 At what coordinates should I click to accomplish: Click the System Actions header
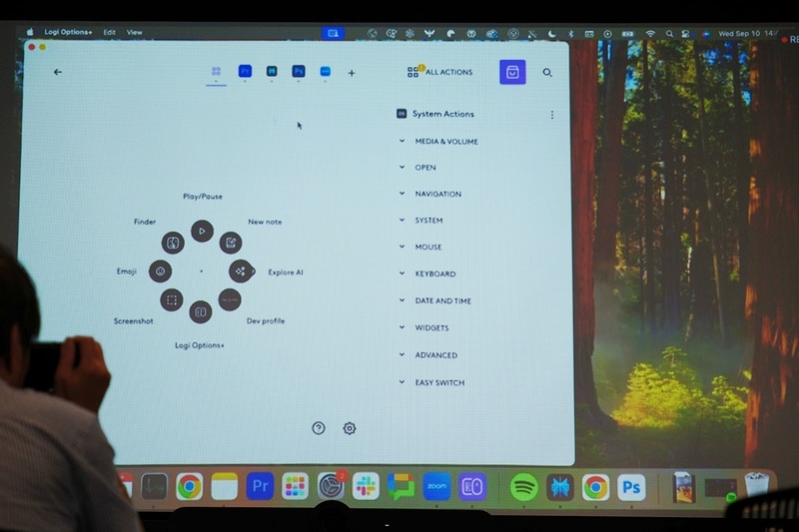coord(435,114)
